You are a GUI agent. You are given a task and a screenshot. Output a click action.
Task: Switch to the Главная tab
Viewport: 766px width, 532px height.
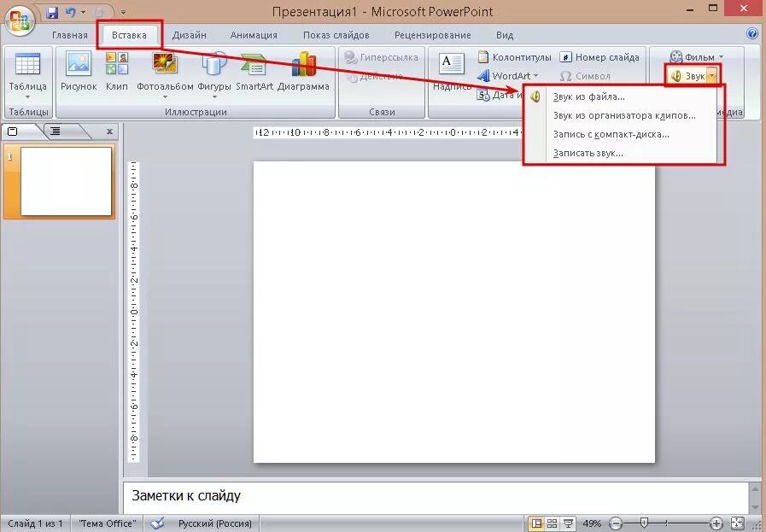pos(70,35)
